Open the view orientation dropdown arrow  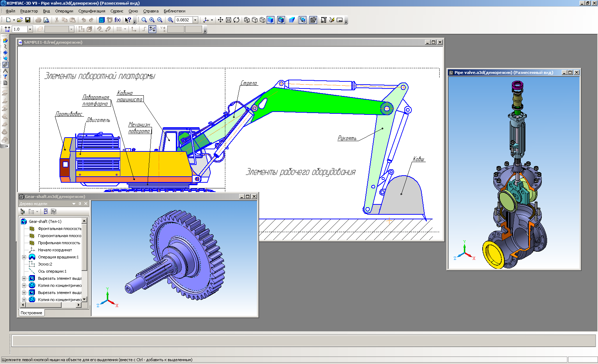[212, 20]
